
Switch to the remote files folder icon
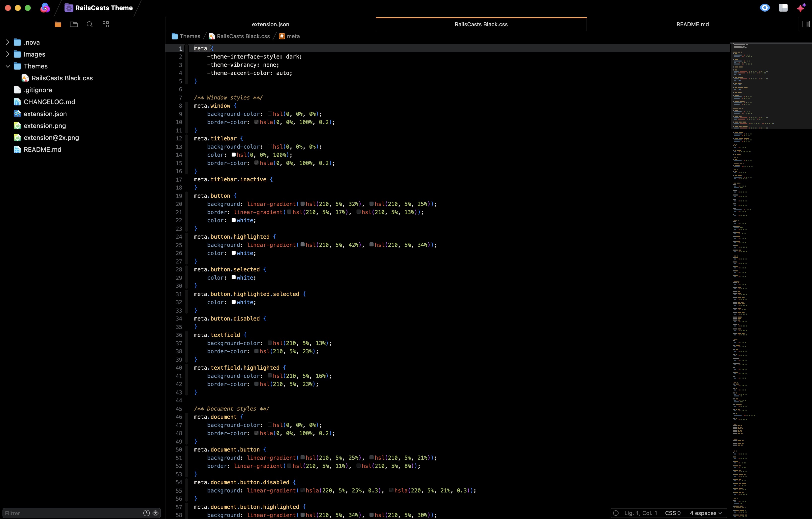tap(74, 24)
